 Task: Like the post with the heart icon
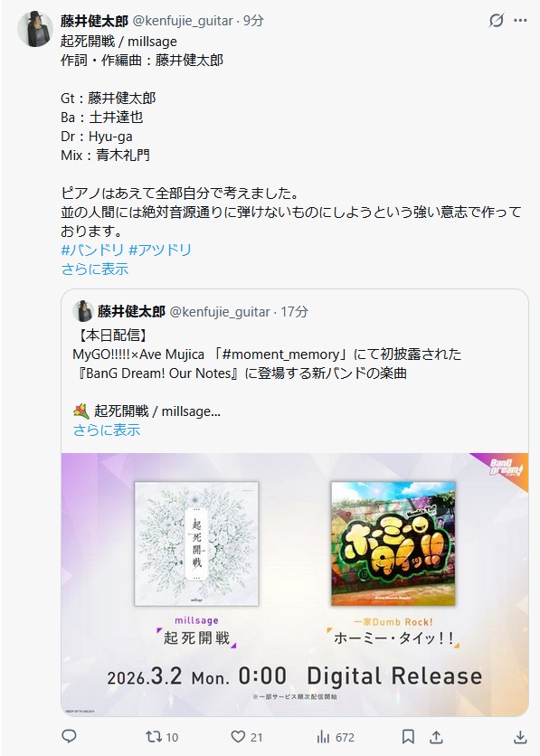click(238, 737)
